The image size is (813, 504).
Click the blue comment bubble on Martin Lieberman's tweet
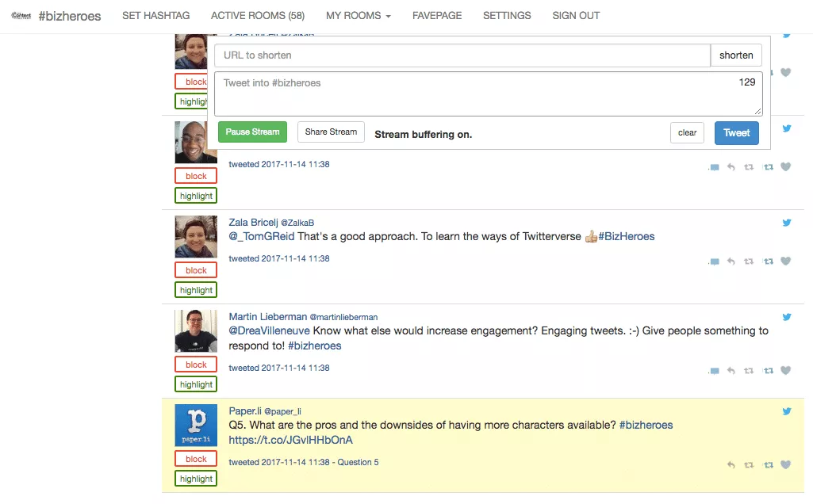[x=714, y=371]
